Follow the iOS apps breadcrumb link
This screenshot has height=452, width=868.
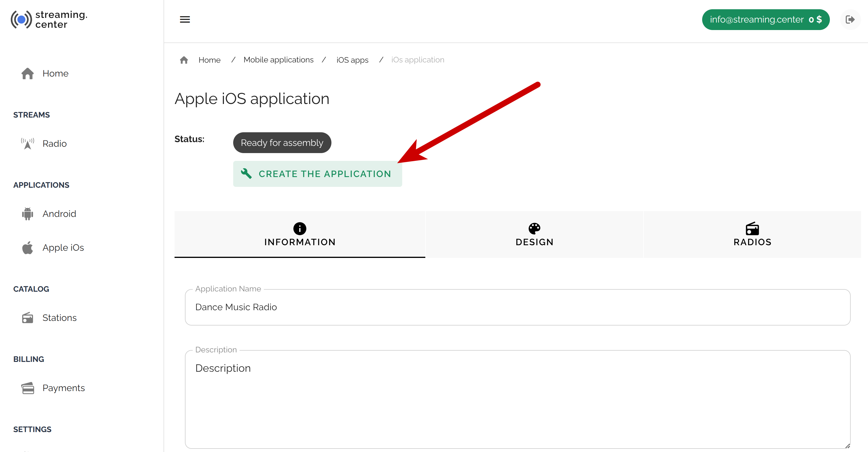point(352,60)
